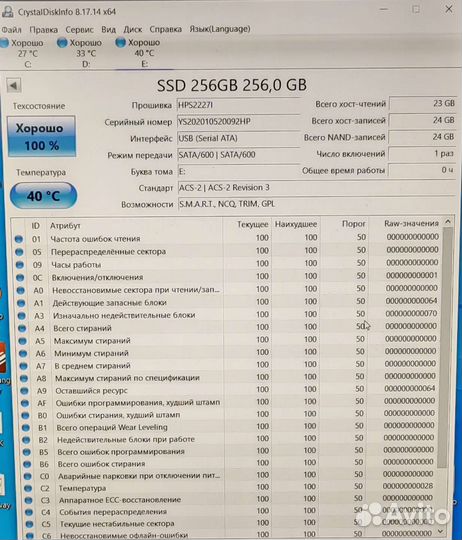The height and width of the screenshot is (540, 462).
Task: Select row Недействительные блоки при работе
Action: (x=229, y=439)
